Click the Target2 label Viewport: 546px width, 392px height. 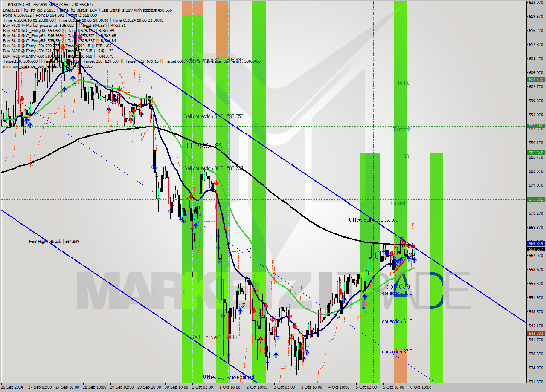(402, 129)
